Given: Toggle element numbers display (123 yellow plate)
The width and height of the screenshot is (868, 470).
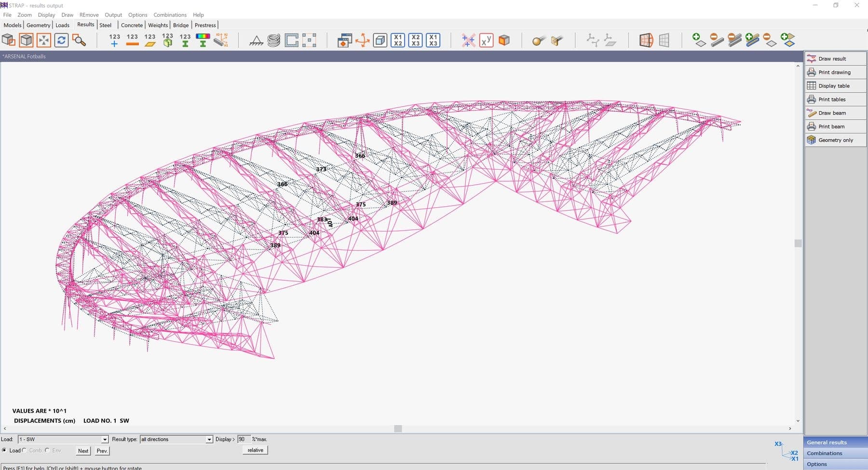Looking at the screenshot, I should click(x=150, y=40).
